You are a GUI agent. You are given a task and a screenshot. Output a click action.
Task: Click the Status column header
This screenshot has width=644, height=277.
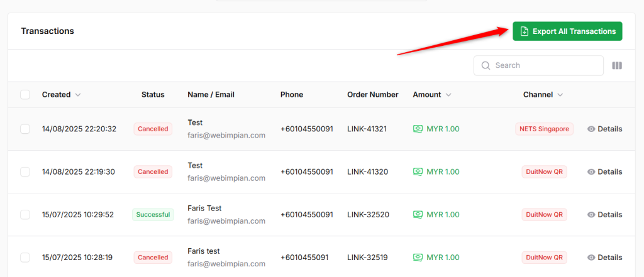(153, 94)
